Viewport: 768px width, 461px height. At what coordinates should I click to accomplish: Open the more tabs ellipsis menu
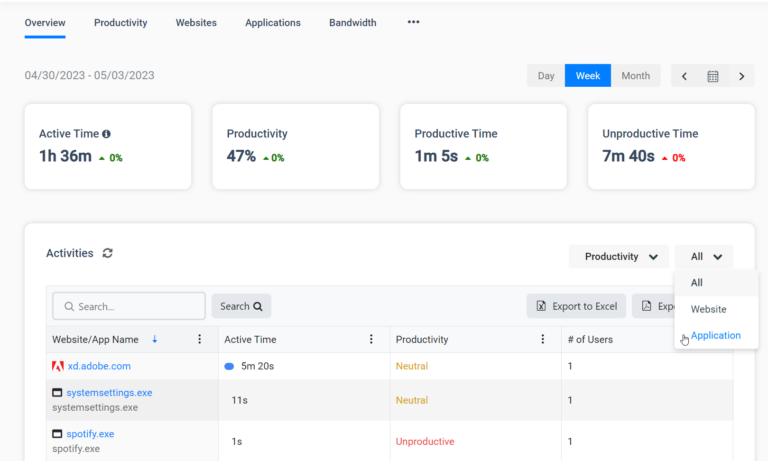point(413,22)
